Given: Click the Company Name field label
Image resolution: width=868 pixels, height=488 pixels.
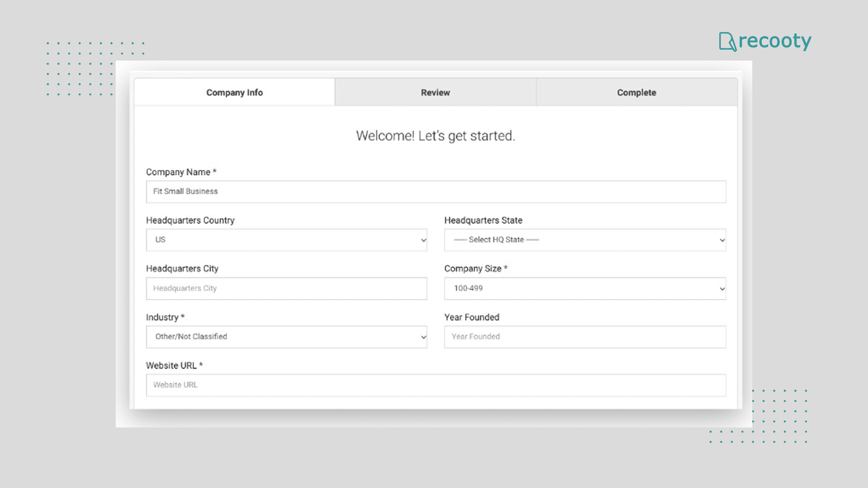Looking at the screenshot, I should [x=178, y=172].
